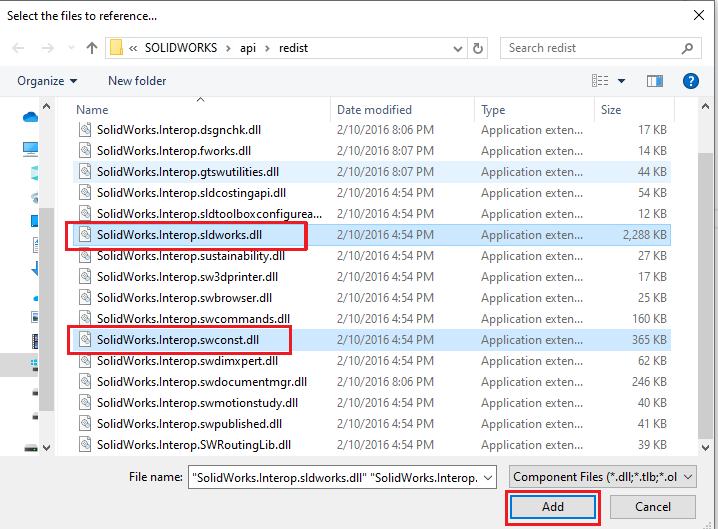This screenshot has width=718, height=529.
Task: Refresh the redist folder view
Action: pyautogui.click(x=478, y=48)
